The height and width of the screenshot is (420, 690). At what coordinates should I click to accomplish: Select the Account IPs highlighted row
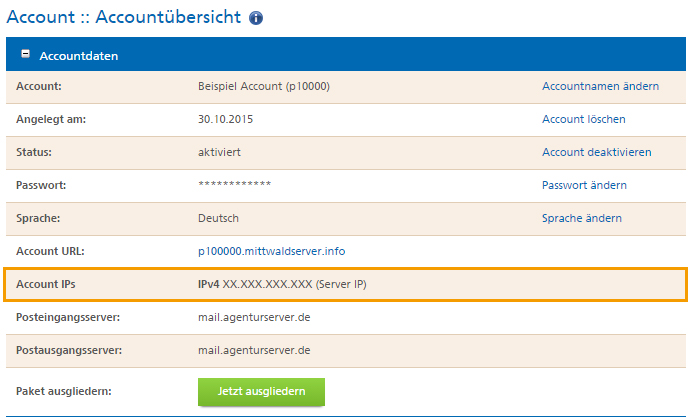[x=345, y=284]
